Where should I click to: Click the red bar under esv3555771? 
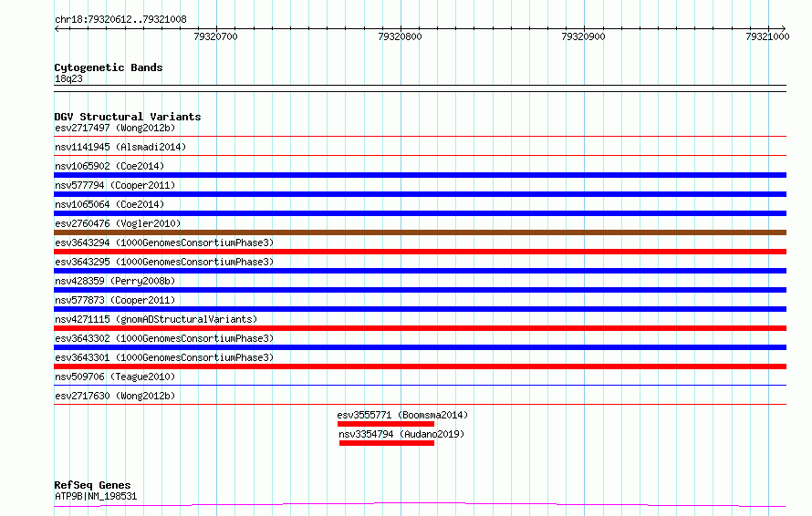(386, 424)
